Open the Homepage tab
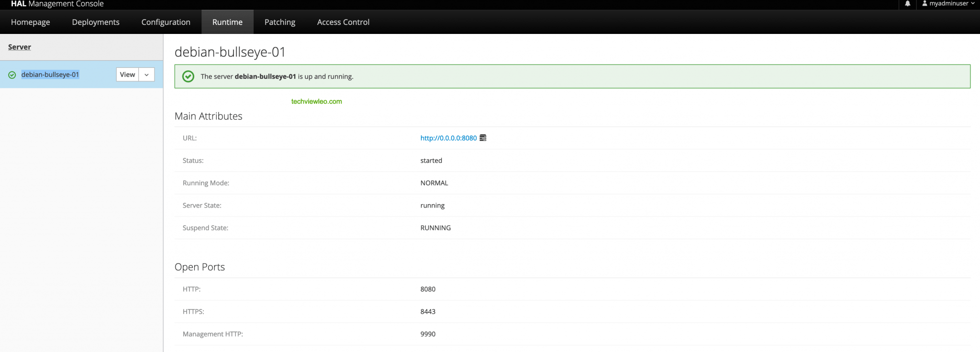This screenshot has height=352, width=980. coord(31,22)
